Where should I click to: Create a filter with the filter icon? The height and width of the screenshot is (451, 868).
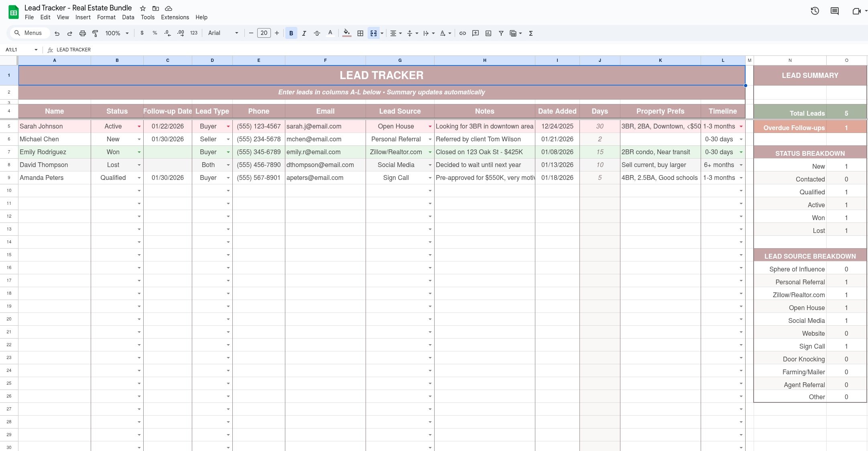click(x=500, y=33)
